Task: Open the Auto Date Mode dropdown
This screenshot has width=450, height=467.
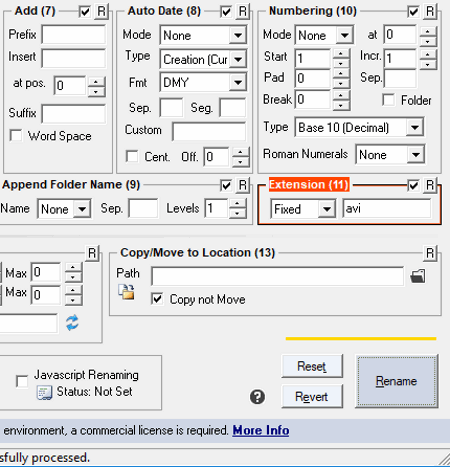Action: (x=203, y=35)
